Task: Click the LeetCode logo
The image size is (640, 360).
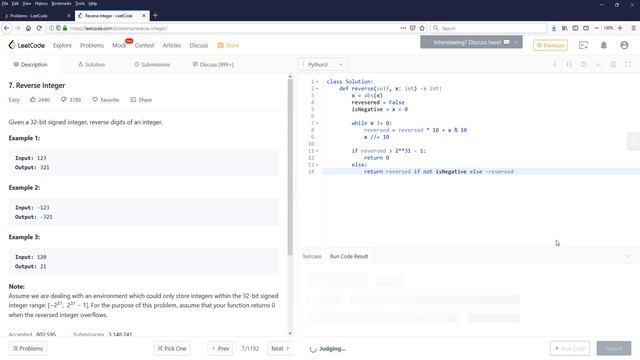Action: click(x=27, y=45)
